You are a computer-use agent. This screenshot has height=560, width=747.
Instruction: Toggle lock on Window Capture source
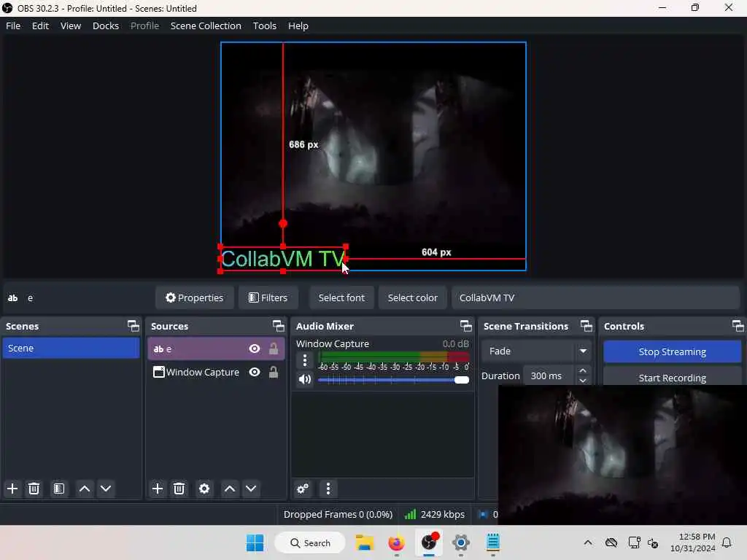tap(274, 372)
